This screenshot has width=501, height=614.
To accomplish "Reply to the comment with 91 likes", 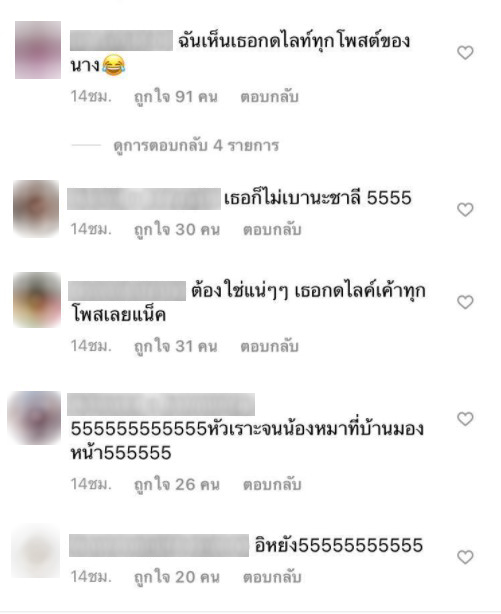I will (x=269, y=97).
